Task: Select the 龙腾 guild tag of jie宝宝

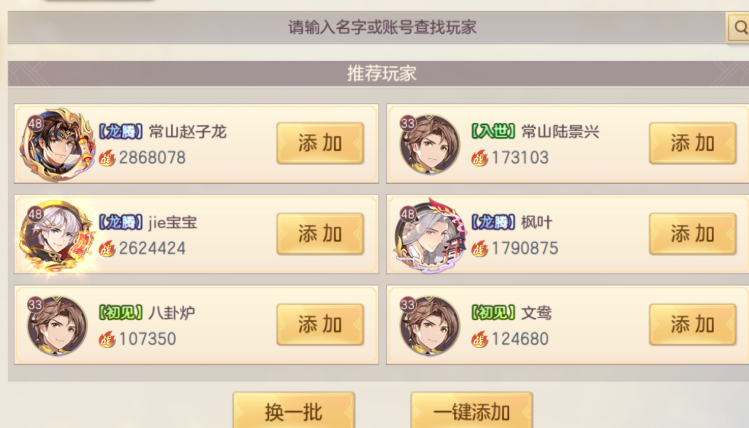Action: pos(121,222)
